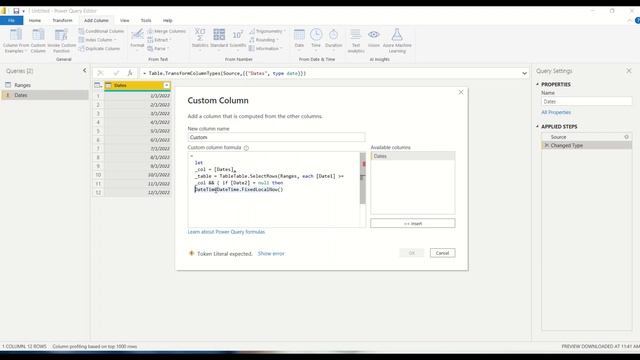The image size is (640, 360).
Task: Click the OK button
Action: pyautogui.click(x=412, y=253)
